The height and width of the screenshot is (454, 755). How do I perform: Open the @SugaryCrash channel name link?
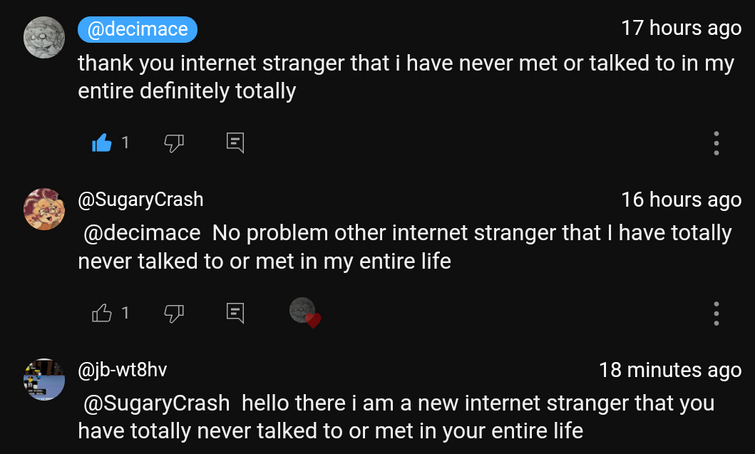click(x=140, y=199)
